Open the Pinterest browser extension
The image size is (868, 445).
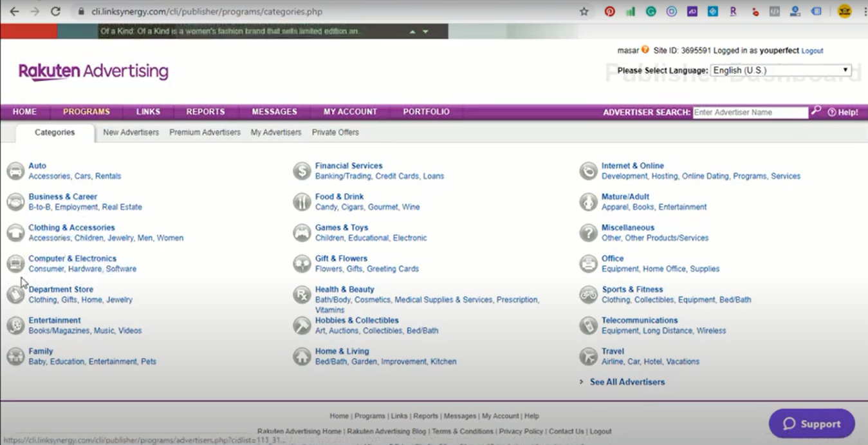[609, 12]
